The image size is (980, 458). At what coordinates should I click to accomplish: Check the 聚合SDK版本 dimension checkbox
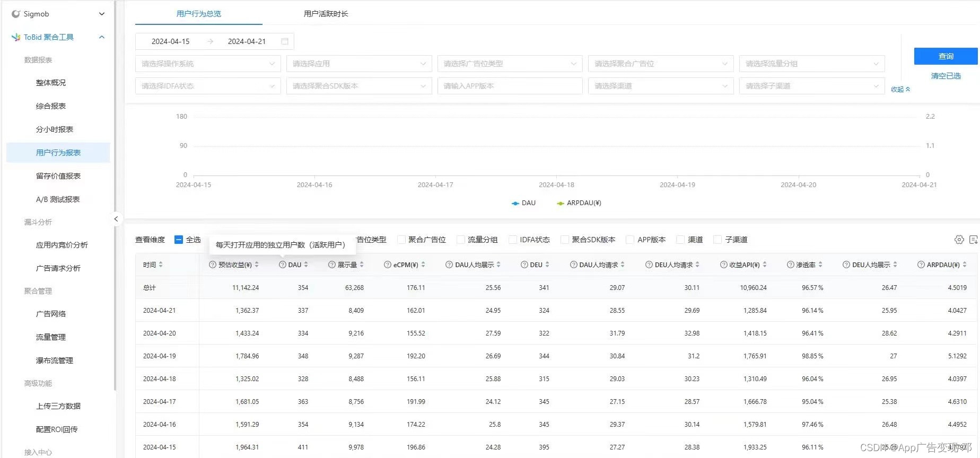565,240
